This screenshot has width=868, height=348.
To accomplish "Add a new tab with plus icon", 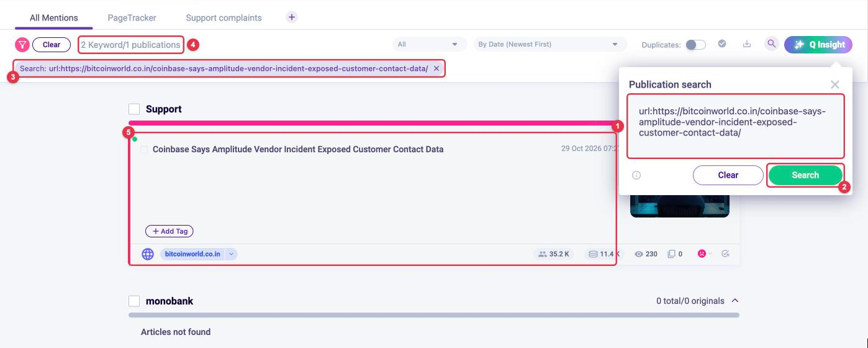I will (292, 17).
